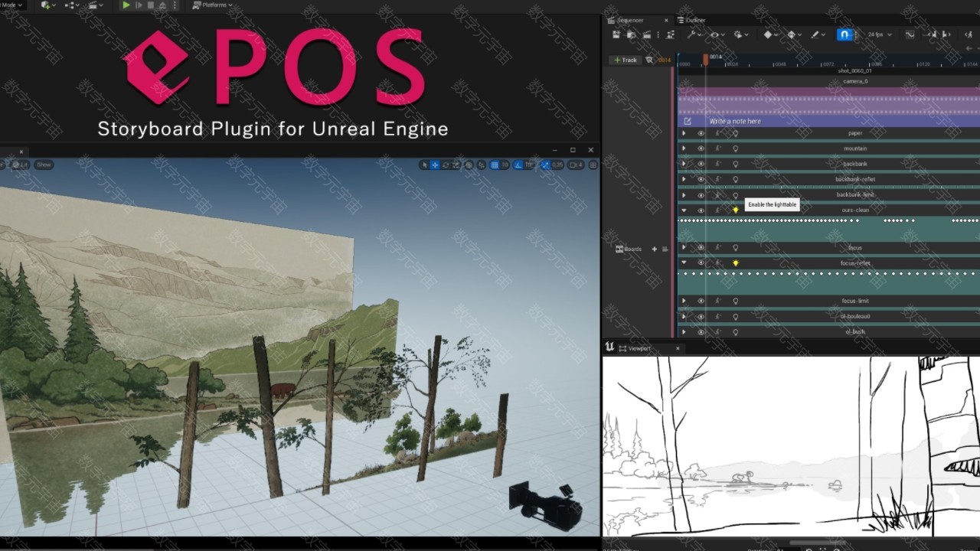Click the animate figure icon on focus layer
The height and width of the screenshot is (551, 980).
718,248
